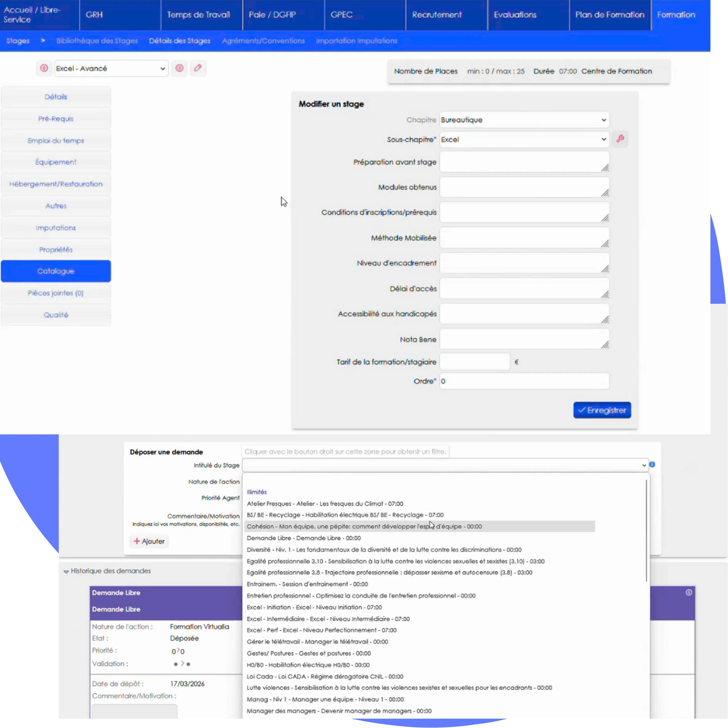
Task: Focus the Conditions d'inscriptions/prérequis text area
Action: coord(524,212)
